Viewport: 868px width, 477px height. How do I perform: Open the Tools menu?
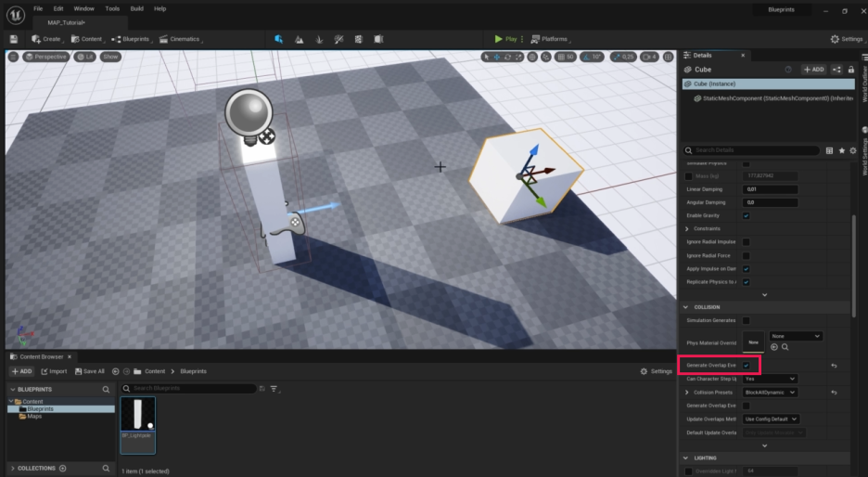112,9
